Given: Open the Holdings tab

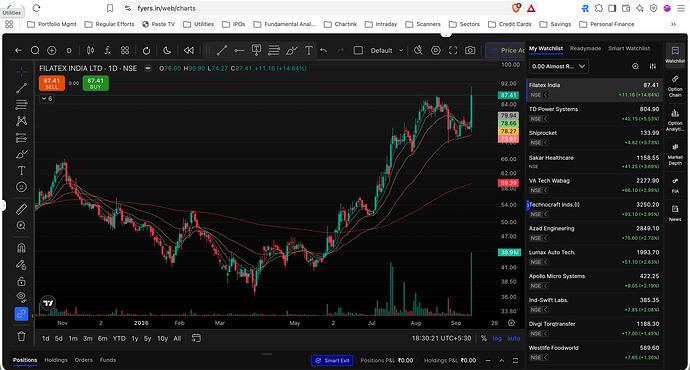Looking at the screenshot, I should click(x=56, y=360).
